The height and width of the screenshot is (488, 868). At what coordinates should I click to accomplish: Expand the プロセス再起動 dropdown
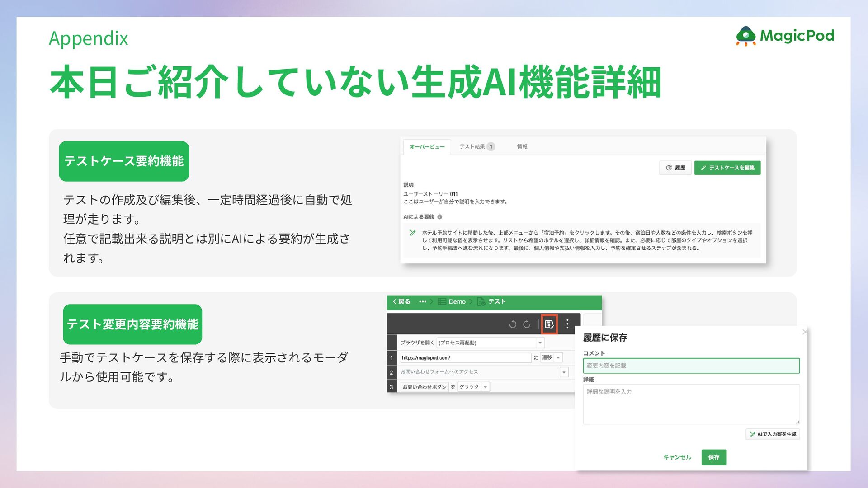540,343
